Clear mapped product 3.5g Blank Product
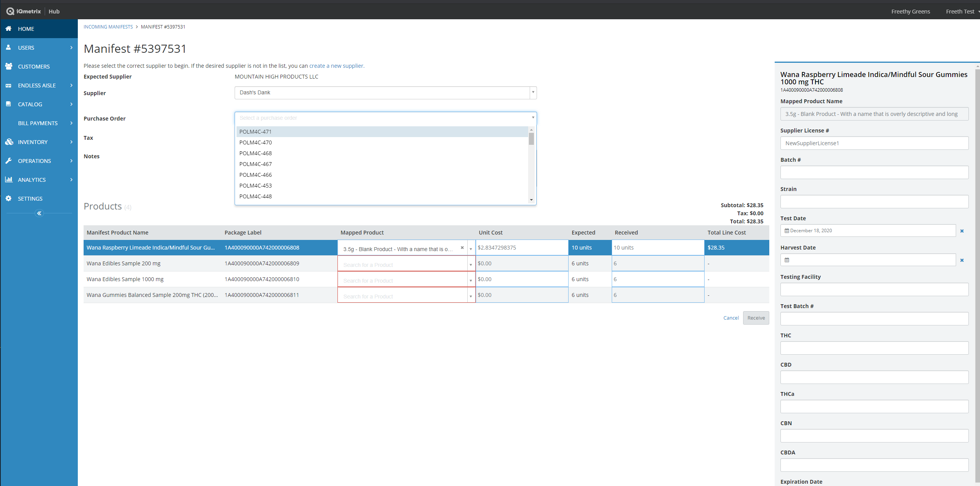 462,248
